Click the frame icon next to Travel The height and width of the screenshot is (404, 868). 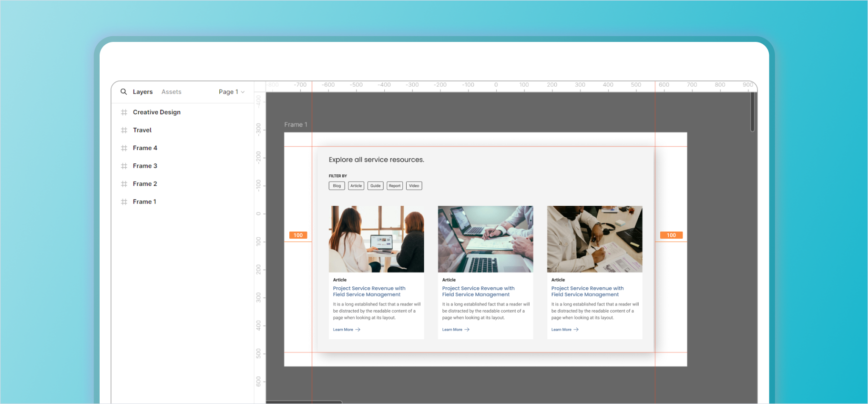tap(124, 130)
